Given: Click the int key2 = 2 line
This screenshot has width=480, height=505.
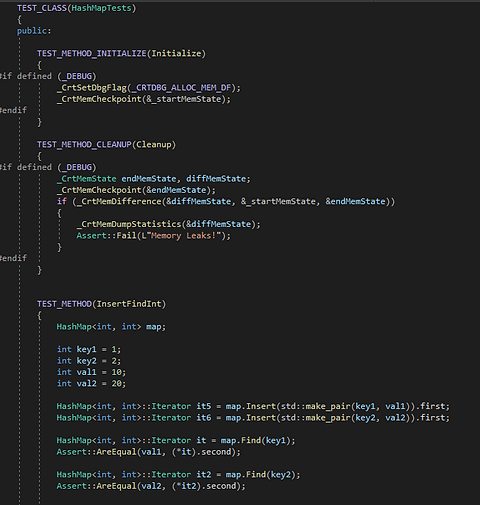Looking at the screenshot, I should [89, 361].
